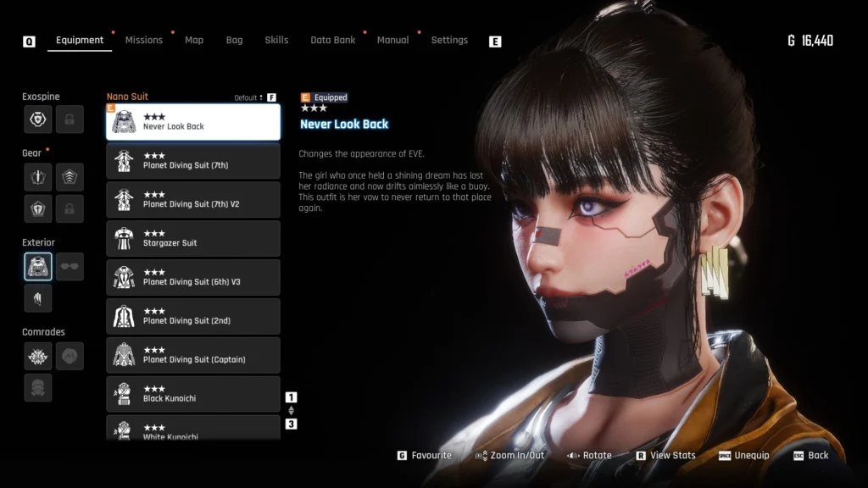
Task: Click the Exospine section label
Action: [41, 97]
